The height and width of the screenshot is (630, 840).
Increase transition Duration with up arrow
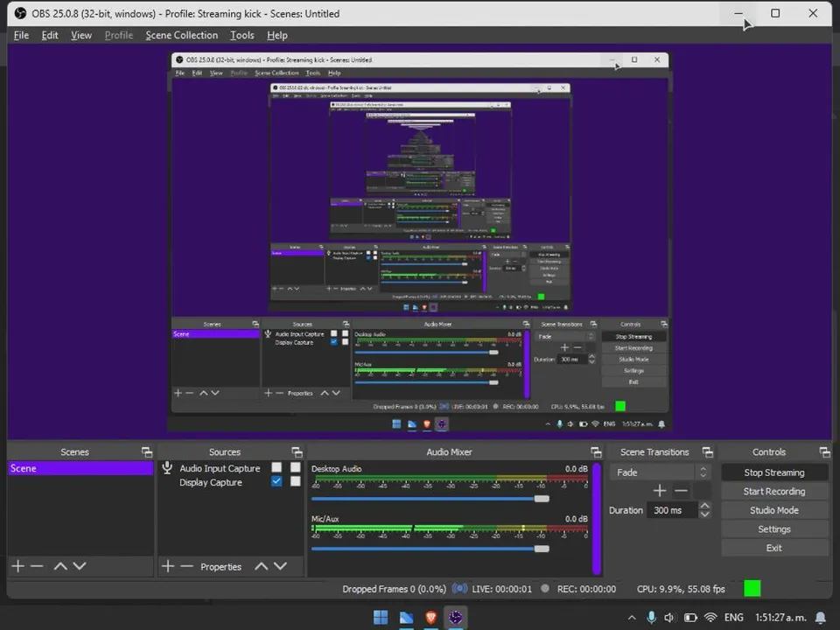(x=705, y=506)
